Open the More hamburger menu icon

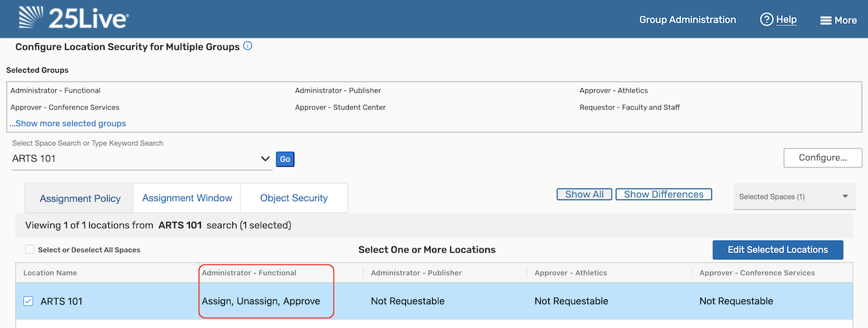point(825,20)
